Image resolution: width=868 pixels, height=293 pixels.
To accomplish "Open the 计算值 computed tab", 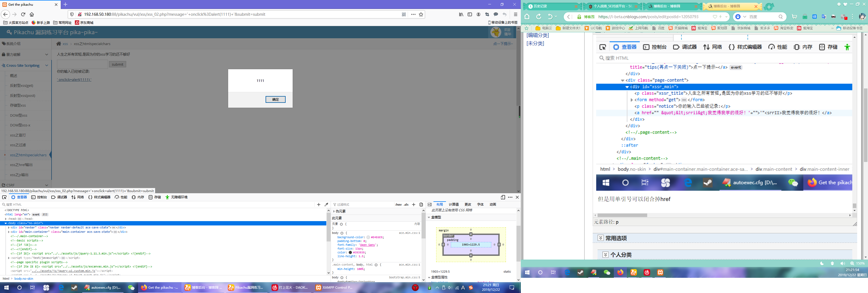I will [x=454, y=204].
